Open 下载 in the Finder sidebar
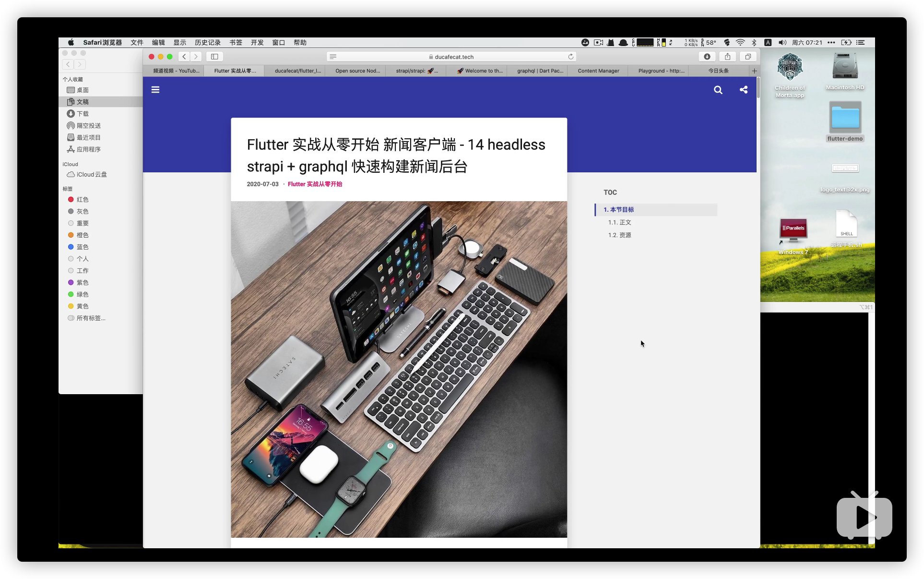Image resolution: width=924 pixels, height=579 pixels. 82,114
